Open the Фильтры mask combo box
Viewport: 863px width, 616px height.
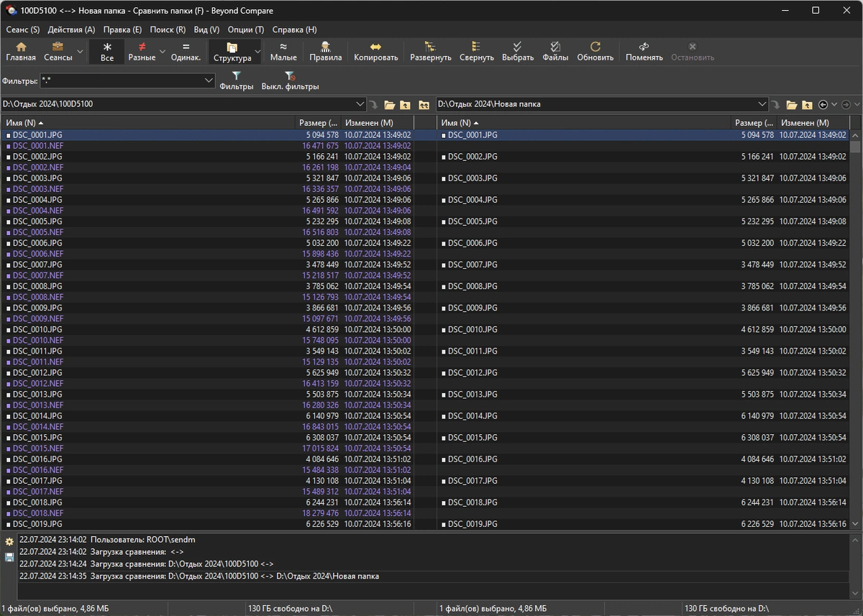[127, 81]
